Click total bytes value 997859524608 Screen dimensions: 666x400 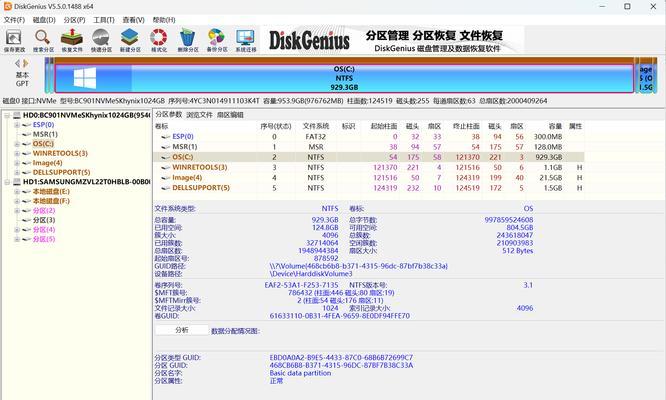click(509, 220)
